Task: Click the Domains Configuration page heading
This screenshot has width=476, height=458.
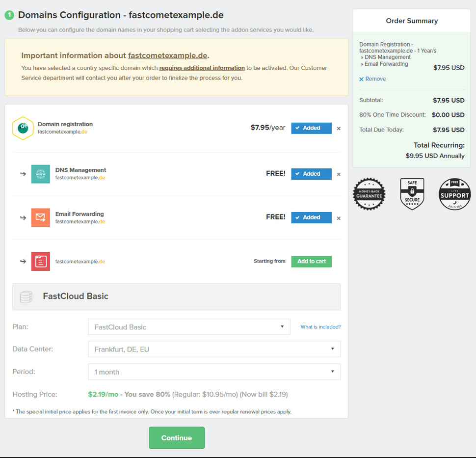Action: click(x=121, y=15)
